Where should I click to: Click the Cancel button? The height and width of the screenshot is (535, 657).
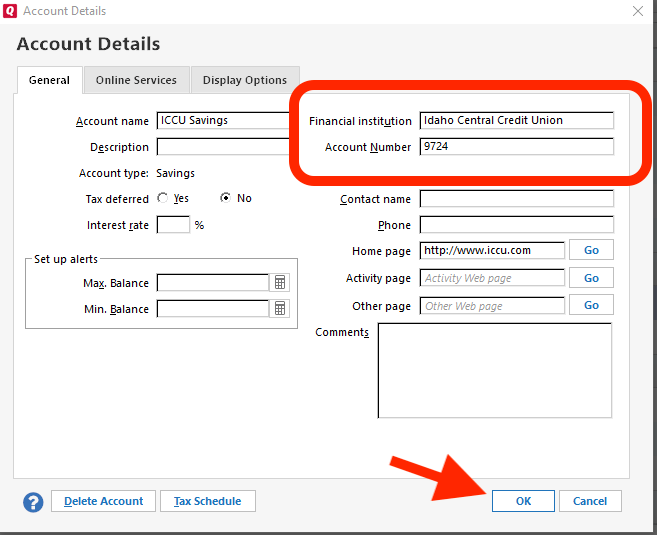590,501
